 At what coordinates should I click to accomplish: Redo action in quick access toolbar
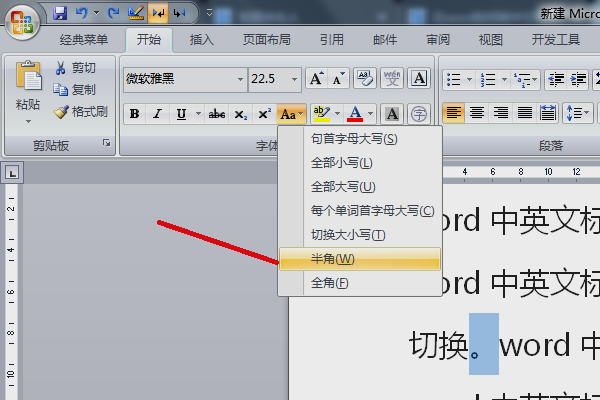point(113,14)
